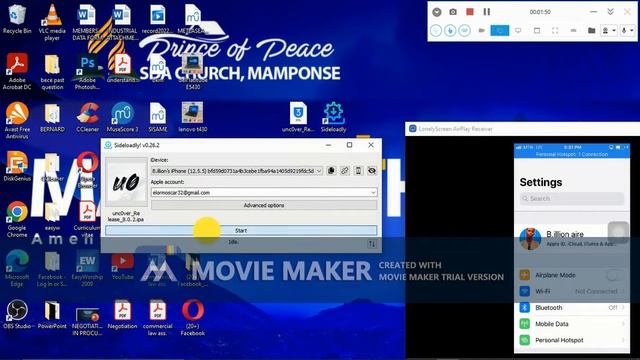
Task: Take a screenshot with the recorder camera icon
Action: click(453, 12)
